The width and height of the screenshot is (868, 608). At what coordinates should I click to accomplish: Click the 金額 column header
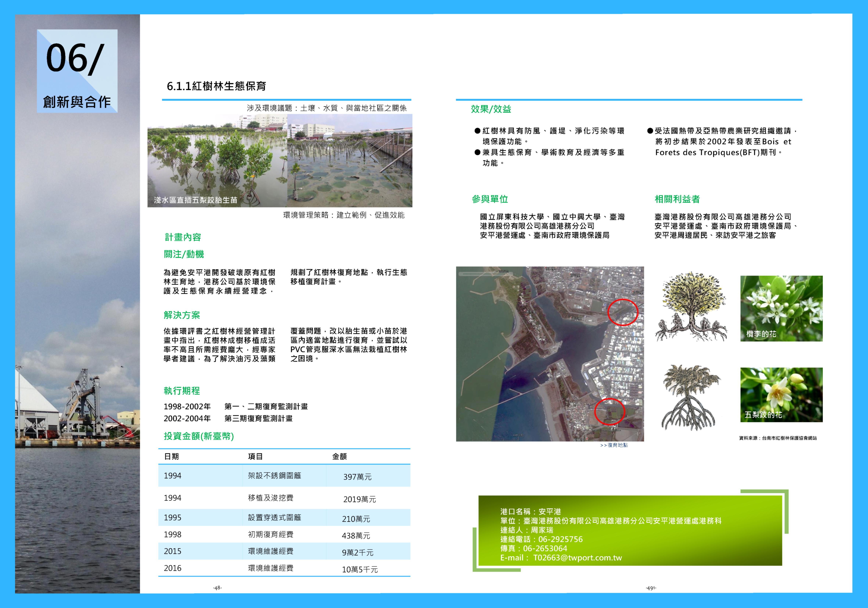coord(339,457)
